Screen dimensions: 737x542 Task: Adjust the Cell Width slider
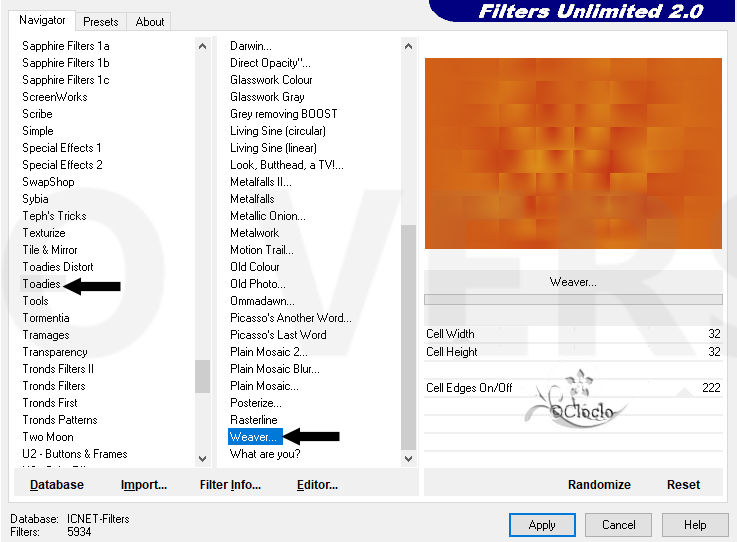(573, 334)
